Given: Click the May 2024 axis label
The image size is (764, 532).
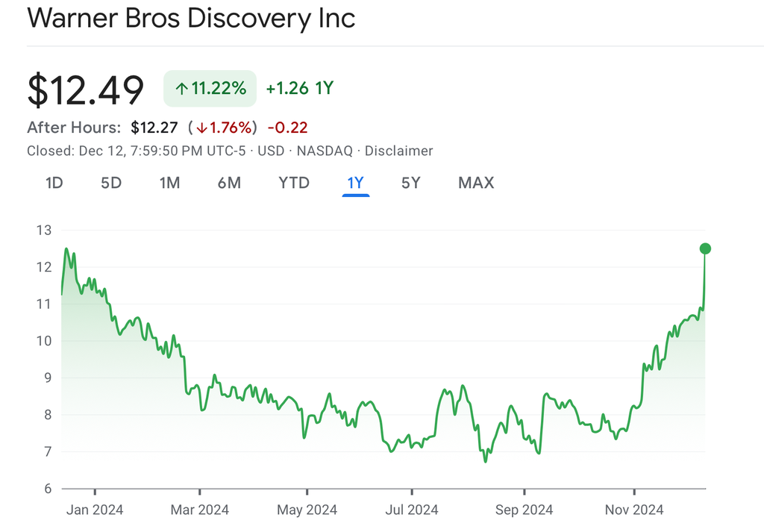Looking at the screenshot, I should [x=307, y=510].
